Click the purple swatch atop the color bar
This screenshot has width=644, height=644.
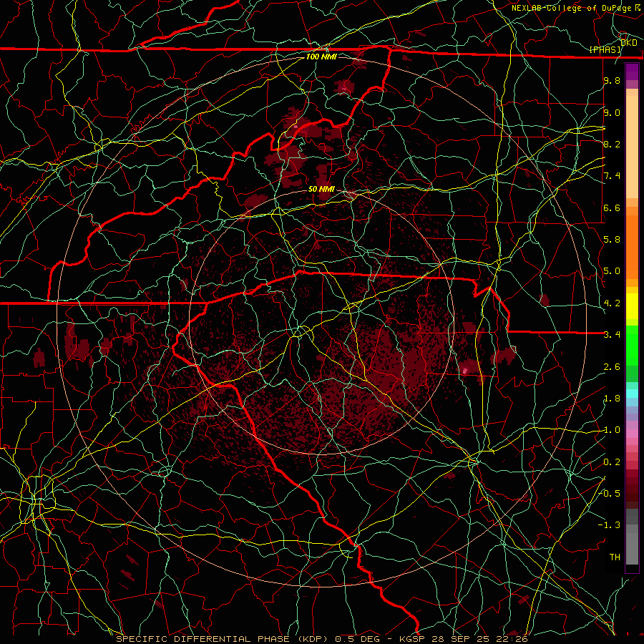(632, 72)
